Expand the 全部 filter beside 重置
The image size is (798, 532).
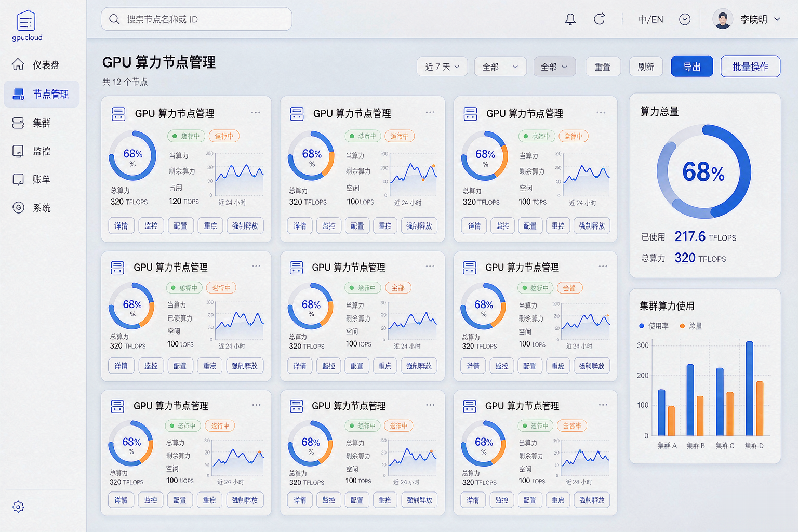click(554, 66)
